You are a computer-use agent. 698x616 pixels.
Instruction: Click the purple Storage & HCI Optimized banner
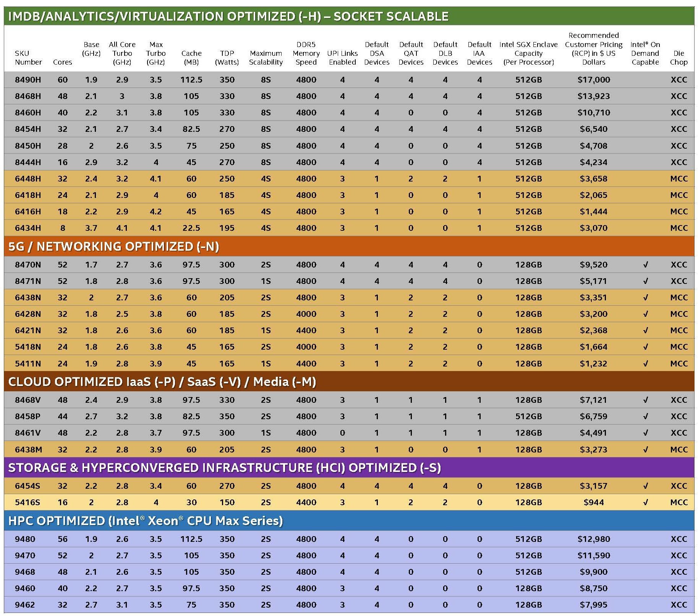[x=224, y=468]
